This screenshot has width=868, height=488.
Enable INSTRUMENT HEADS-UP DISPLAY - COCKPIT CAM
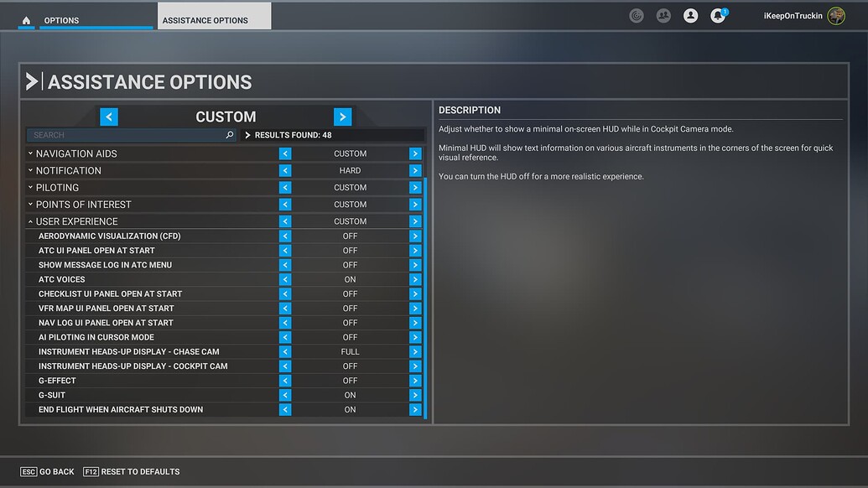click(x=414, y=366)
